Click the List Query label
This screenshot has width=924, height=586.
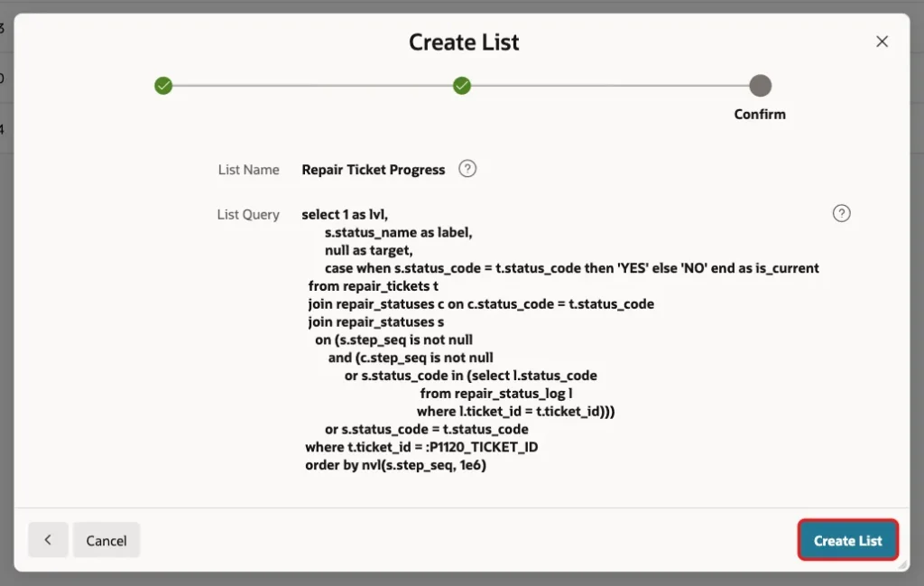tap(248, 215)
